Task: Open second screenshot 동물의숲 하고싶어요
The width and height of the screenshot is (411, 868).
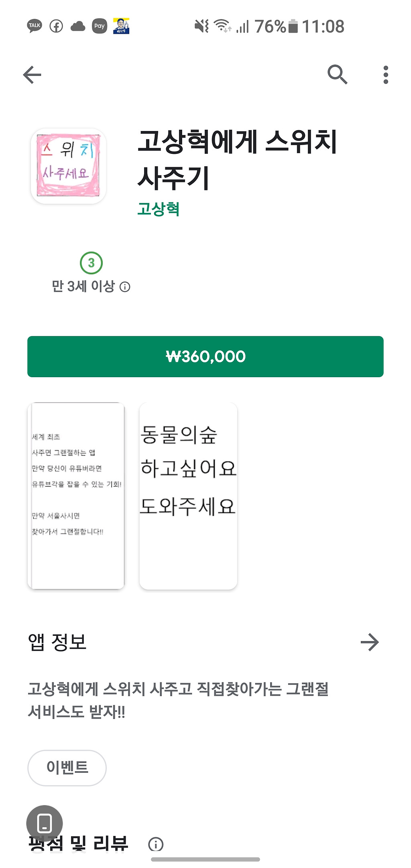Action: coord(188,496)
